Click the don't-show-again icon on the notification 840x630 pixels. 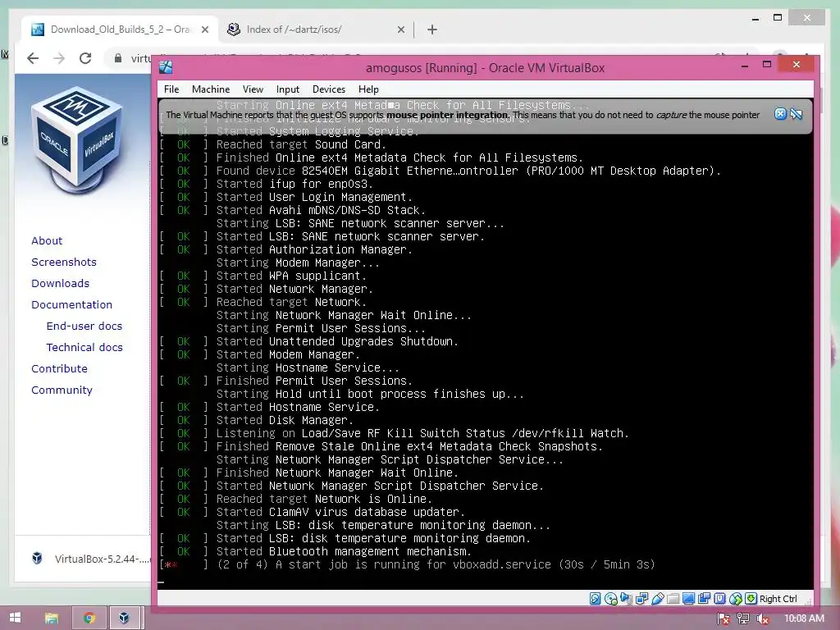click(x=796, y=113)
